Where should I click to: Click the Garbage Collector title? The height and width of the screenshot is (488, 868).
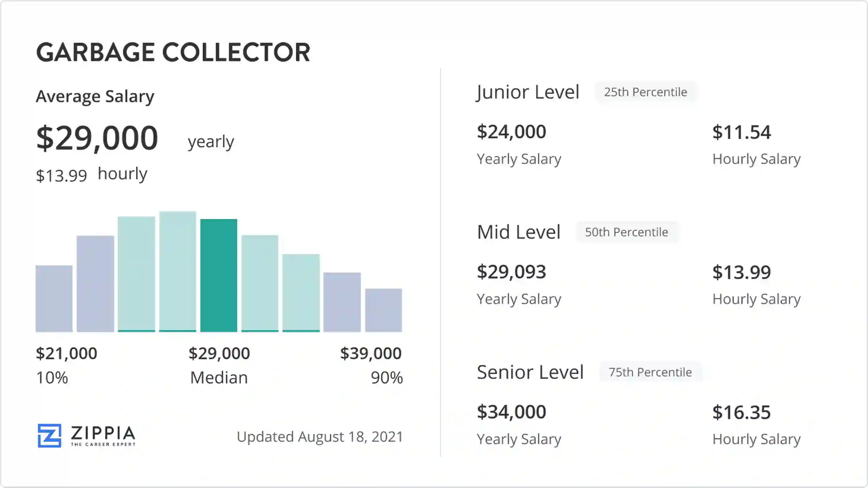coord(173,52)
